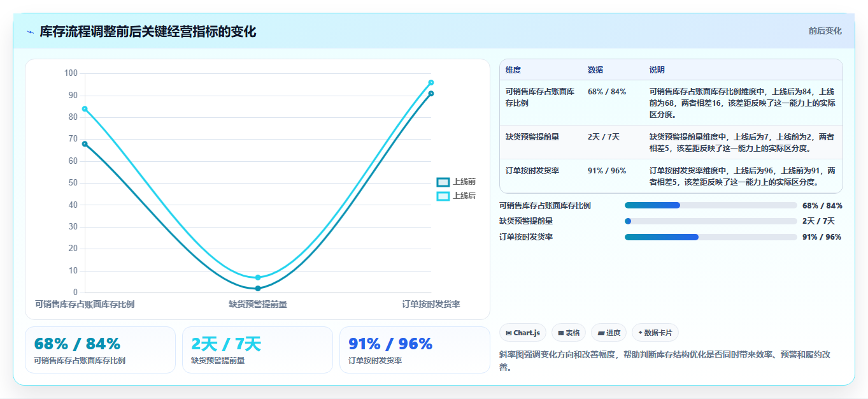868x399 pixels.
Task: Toggle the 上线后 legend swatch
Action: coord(443,196)
